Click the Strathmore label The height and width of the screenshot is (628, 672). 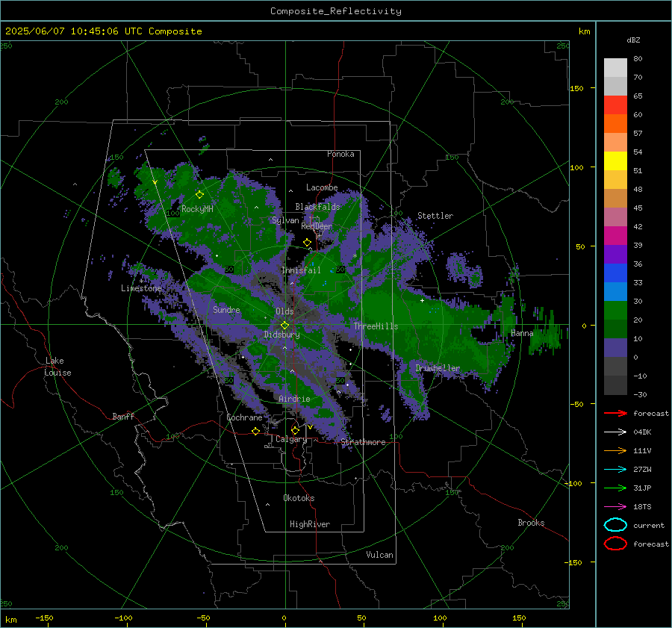point(363,442)
